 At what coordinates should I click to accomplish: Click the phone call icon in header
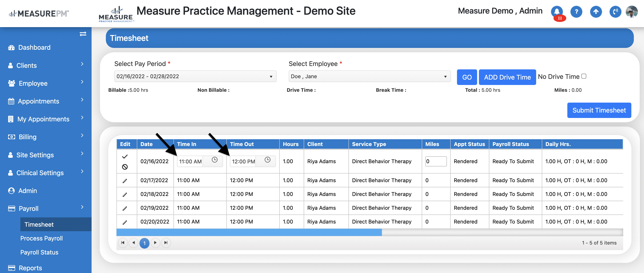click(615, 12)
